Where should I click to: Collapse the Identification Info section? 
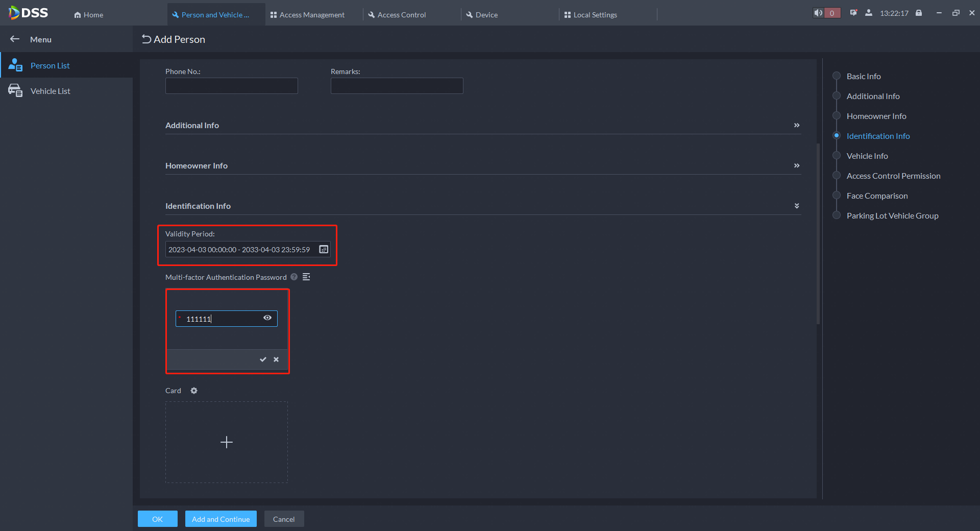pyautogui.click(x=797, y=206)
